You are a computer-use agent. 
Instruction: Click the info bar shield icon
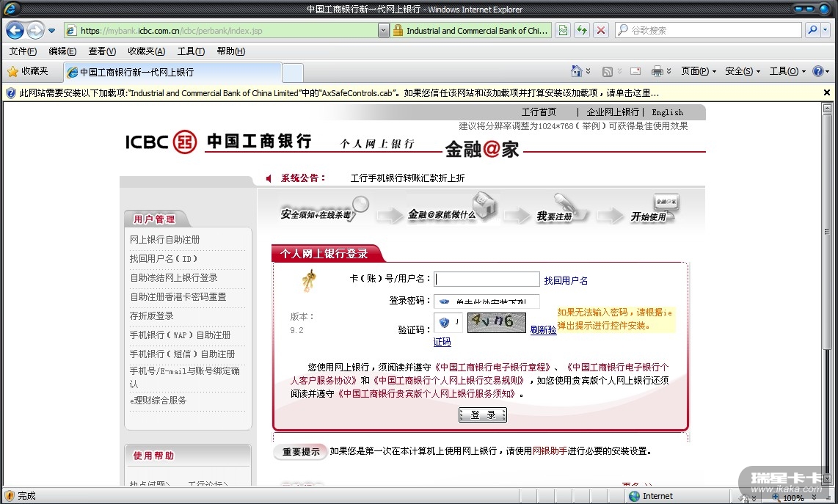point(10,93)
